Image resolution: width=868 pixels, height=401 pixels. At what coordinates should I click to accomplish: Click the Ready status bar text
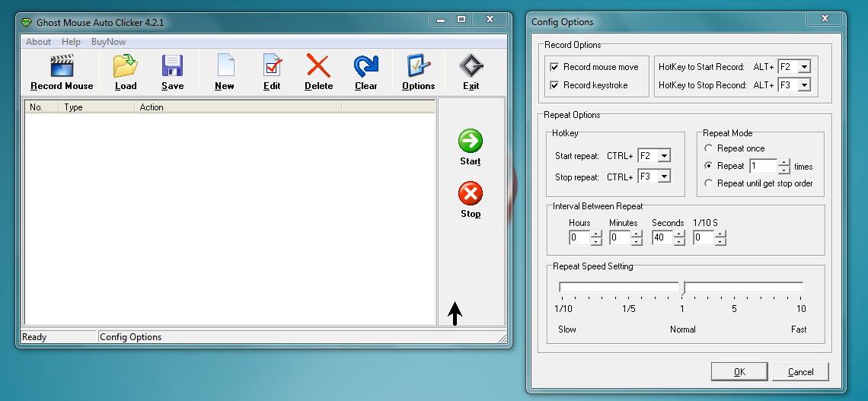pyautogui.click(x=34, y=337)
